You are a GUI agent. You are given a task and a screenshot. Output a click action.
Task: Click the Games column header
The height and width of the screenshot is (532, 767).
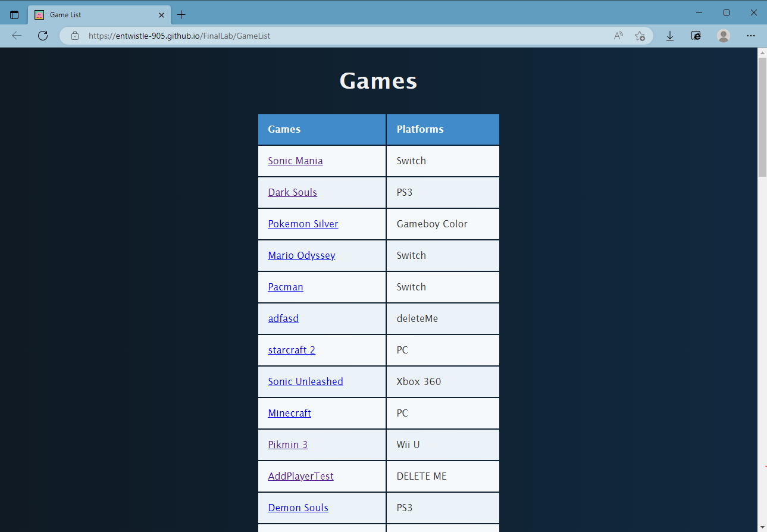pyautogui.click(x=322, y=129)
